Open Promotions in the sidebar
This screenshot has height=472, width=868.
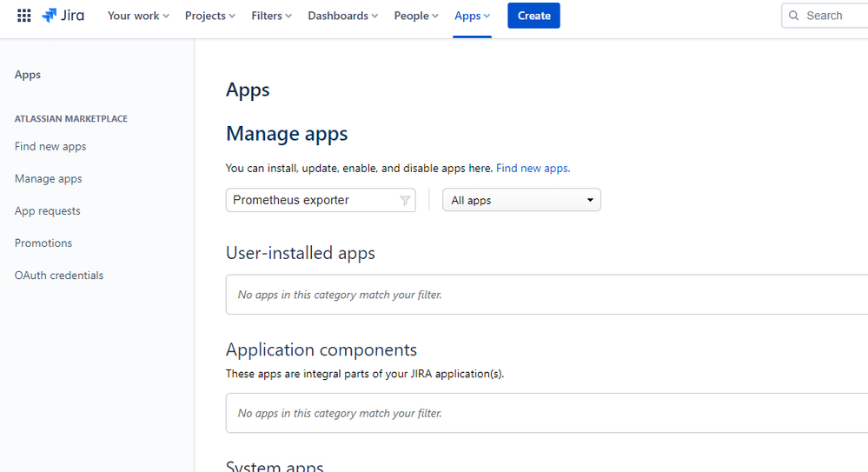[43, 243]
